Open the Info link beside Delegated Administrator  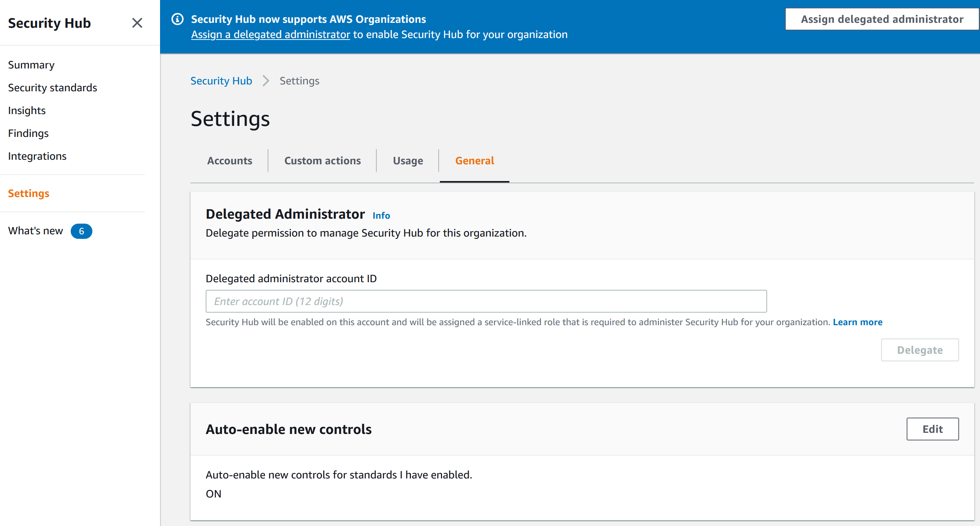pos(381,215)
